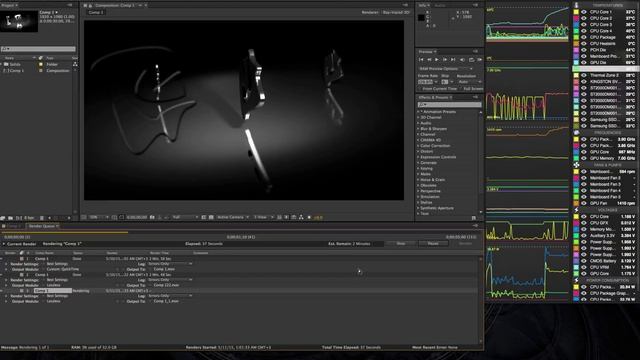
Task: Open Active Camera view dropdown
Action: (x=233, y=217)
